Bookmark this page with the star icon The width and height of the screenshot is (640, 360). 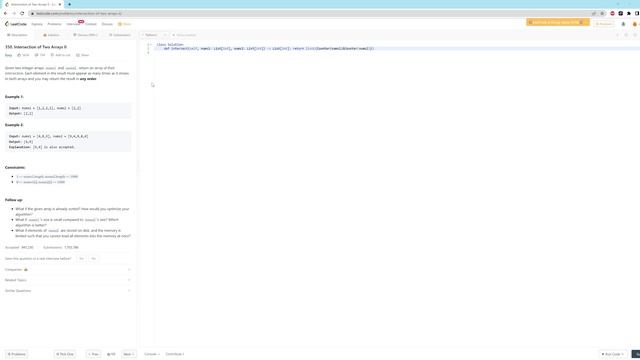pos(602,13)
